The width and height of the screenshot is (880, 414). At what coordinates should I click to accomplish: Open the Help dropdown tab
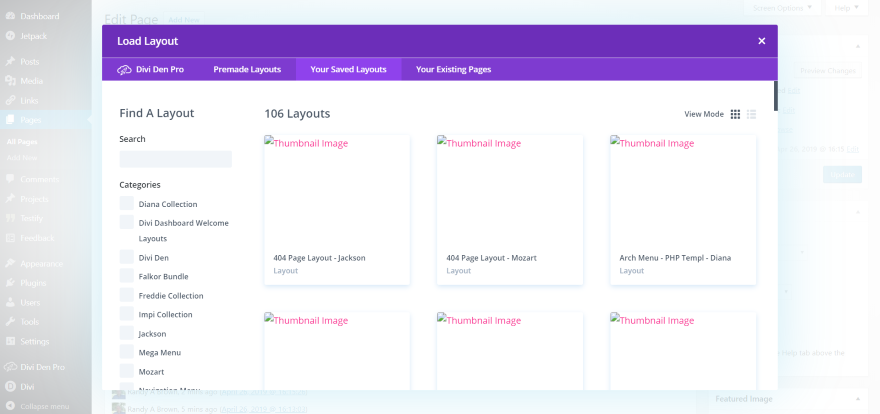(x=847, y=8)
